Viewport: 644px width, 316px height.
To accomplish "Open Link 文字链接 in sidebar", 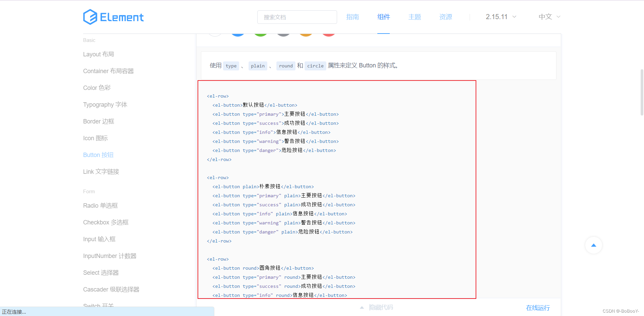I will pyautogui.click(x=101, y=172).
